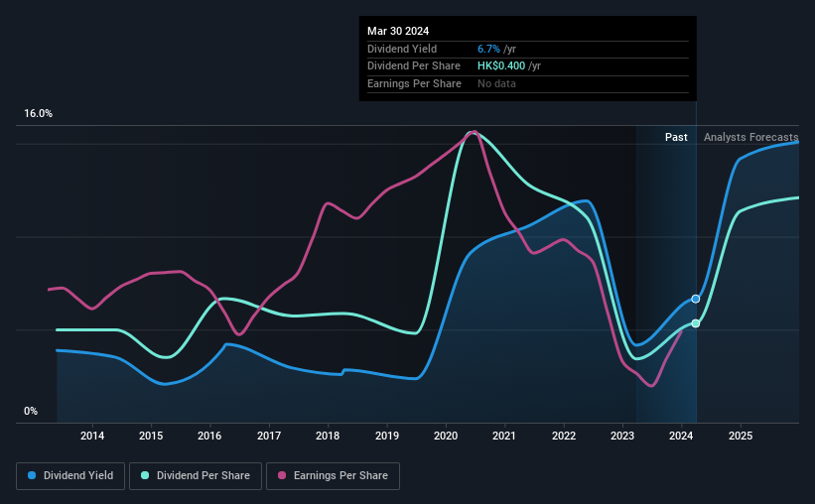The width and height of the screenshot is (815, 504).
Task: Click the 2025 x-axis label
Action: [x=741, y=436]
